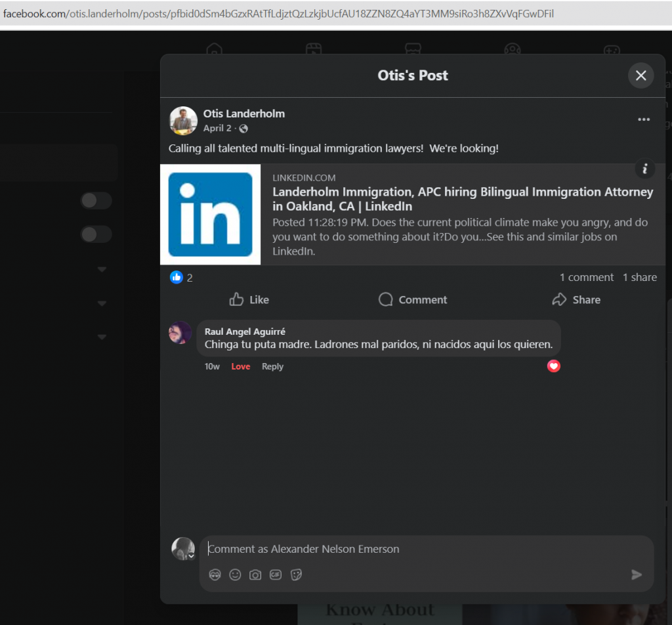Open the GIF picker in comment box
Image resolution: width=672 pixels, height=625 pixels.
pos(276,574)
